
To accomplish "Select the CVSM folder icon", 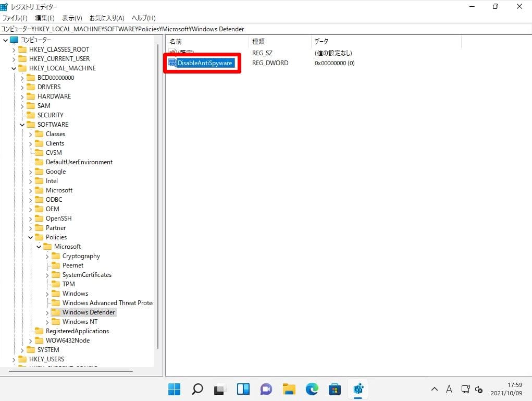I will pyautogui.click(x=40, y=153).
